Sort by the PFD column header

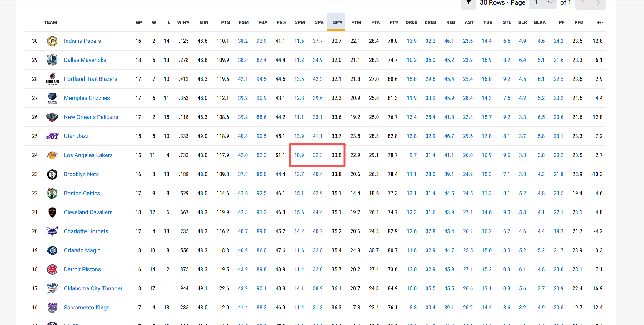click(x=579, y=22)
